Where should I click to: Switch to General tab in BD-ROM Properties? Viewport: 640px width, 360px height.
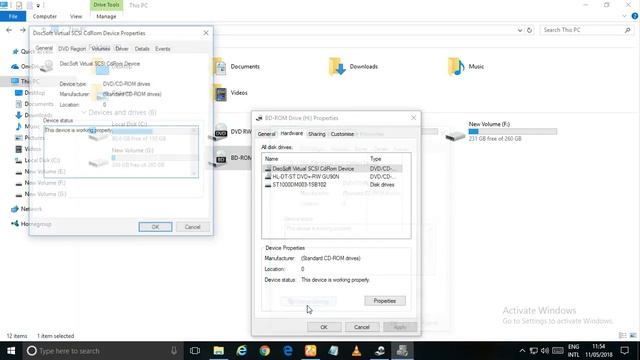pos(267,134)
